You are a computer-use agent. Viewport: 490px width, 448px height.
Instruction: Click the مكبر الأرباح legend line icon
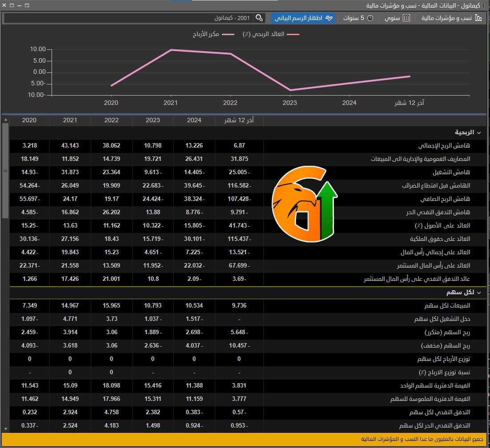(228, 33)
